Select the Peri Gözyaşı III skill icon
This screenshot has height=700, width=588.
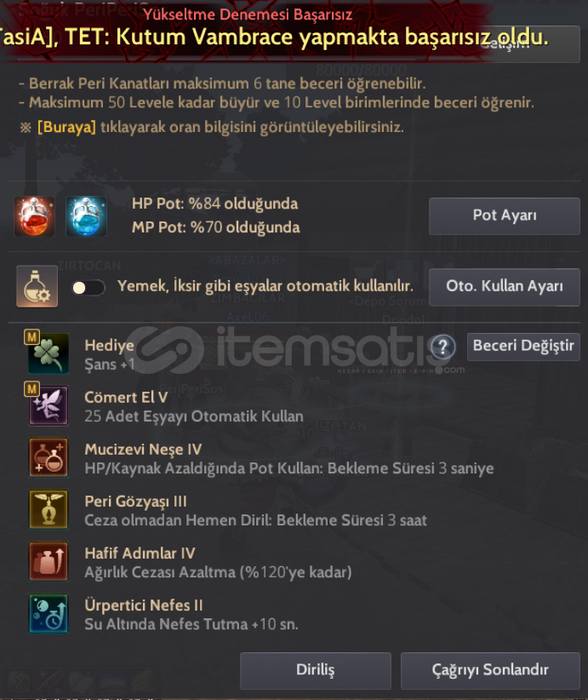[x=49, y=510]
